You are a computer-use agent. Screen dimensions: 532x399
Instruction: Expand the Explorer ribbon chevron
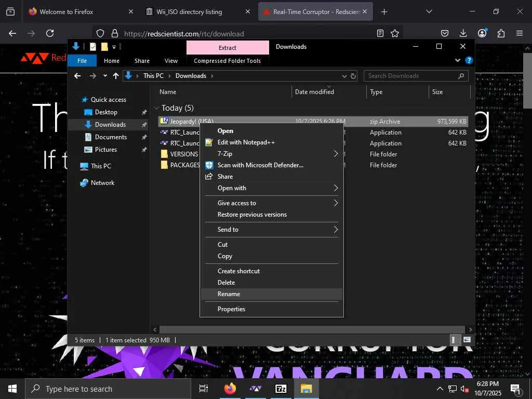coord(457,60)
